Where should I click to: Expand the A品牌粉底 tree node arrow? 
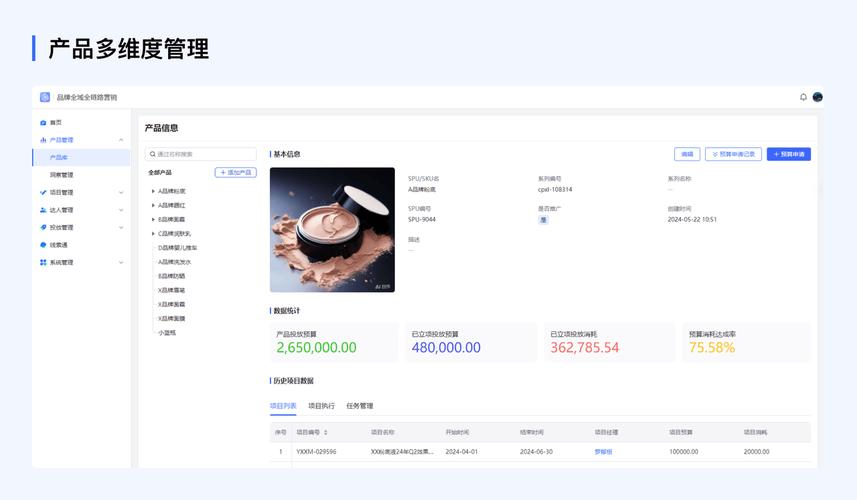(153, 191)
